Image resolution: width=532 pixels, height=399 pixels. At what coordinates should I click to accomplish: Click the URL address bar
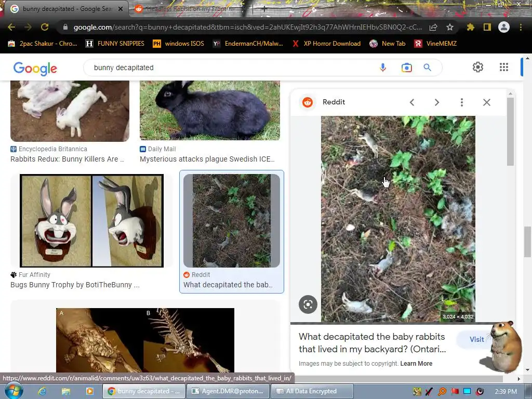tap(248, 27)
